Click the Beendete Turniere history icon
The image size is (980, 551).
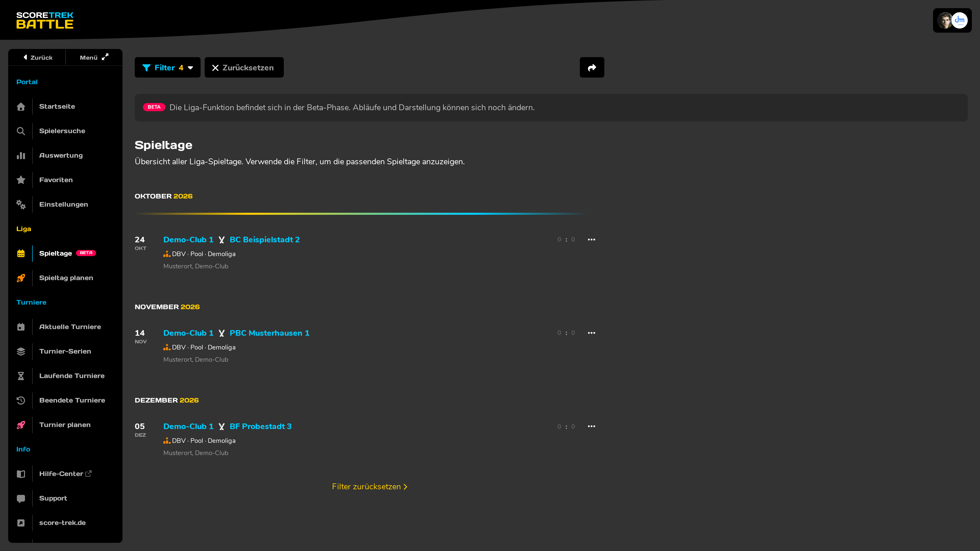tap(21, 400)
